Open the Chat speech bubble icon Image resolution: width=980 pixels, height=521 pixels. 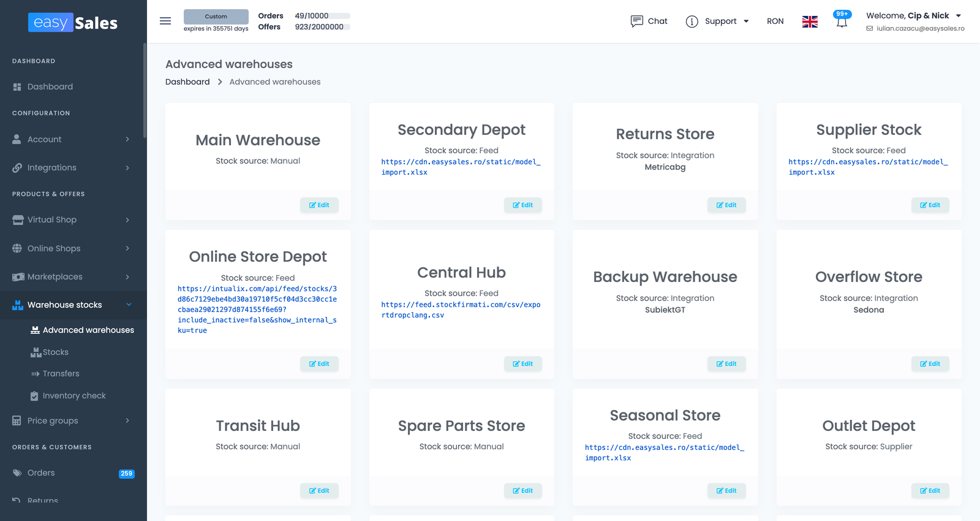637,21
